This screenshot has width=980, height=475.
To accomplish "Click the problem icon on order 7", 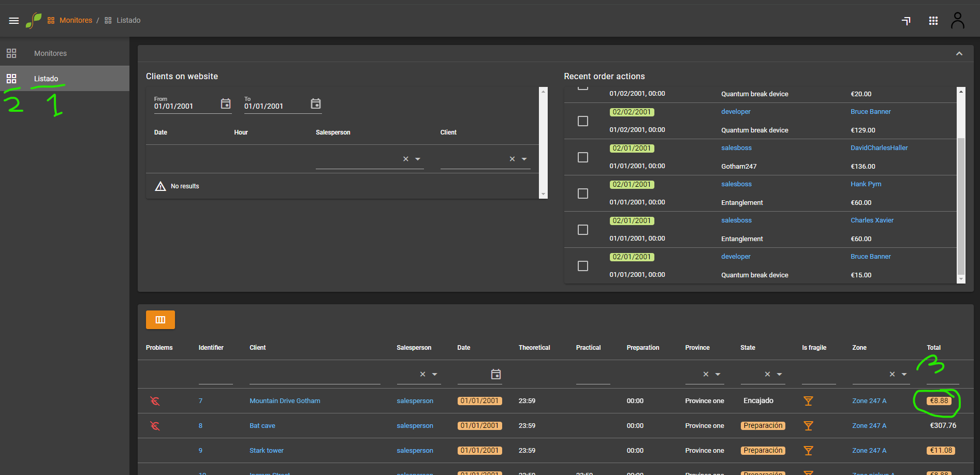I will 155,401.
